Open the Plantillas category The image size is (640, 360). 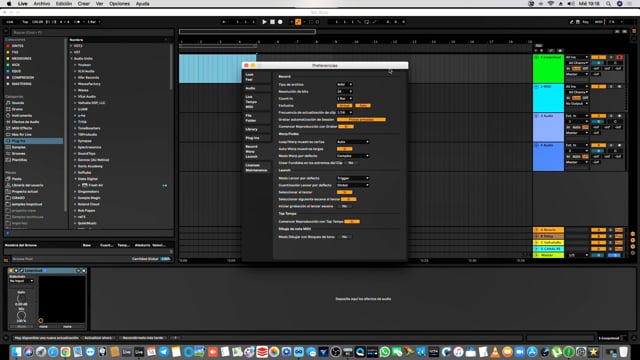19,160
